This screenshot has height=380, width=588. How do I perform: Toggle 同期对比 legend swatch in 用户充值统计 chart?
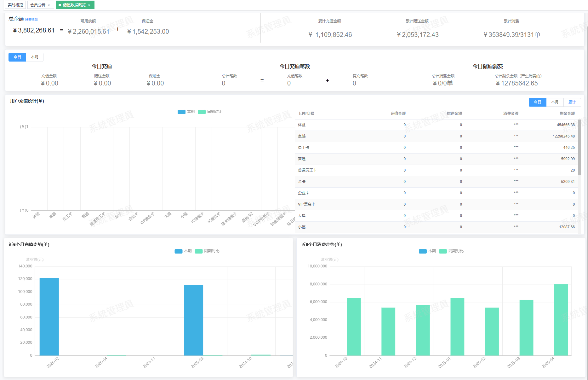pos(202,112)
